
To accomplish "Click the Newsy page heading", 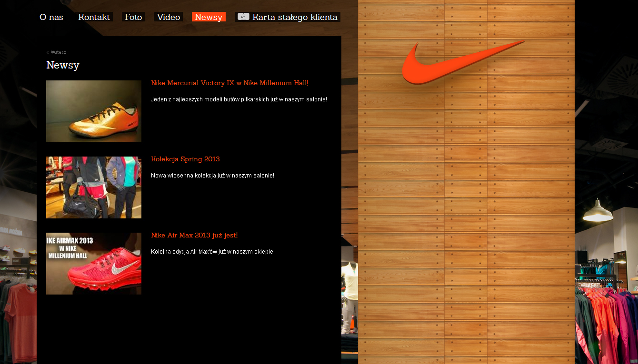I will click(63, 65).
